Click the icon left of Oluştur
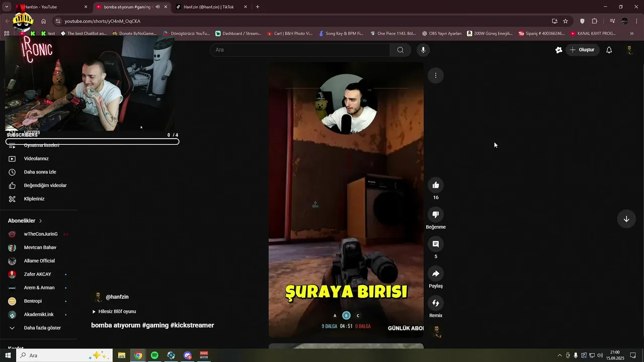The width and height of the screenshot is (644, 362). [558, 50]
